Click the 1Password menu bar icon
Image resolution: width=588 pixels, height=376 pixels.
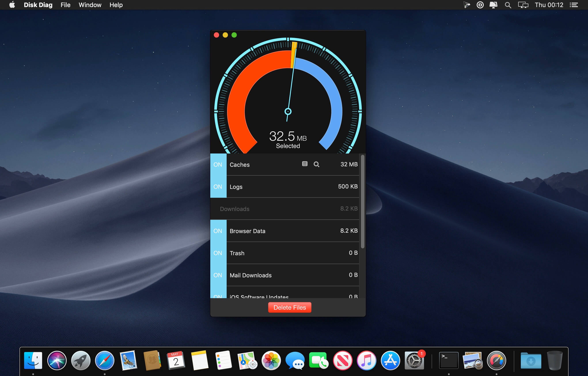pos(480,5)
